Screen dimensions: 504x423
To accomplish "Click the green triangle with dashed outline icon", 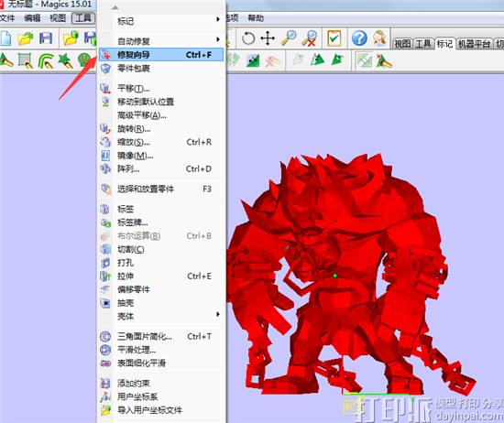I will 318,60.
